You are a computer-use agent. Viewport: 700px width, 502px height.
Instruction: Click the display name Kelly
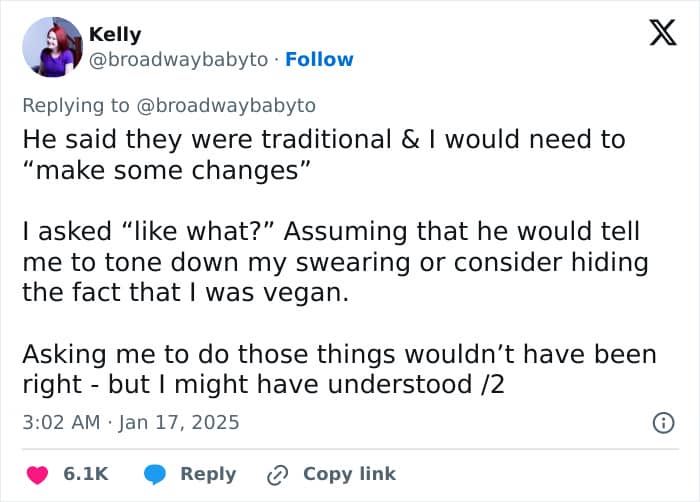coord(115,34)
